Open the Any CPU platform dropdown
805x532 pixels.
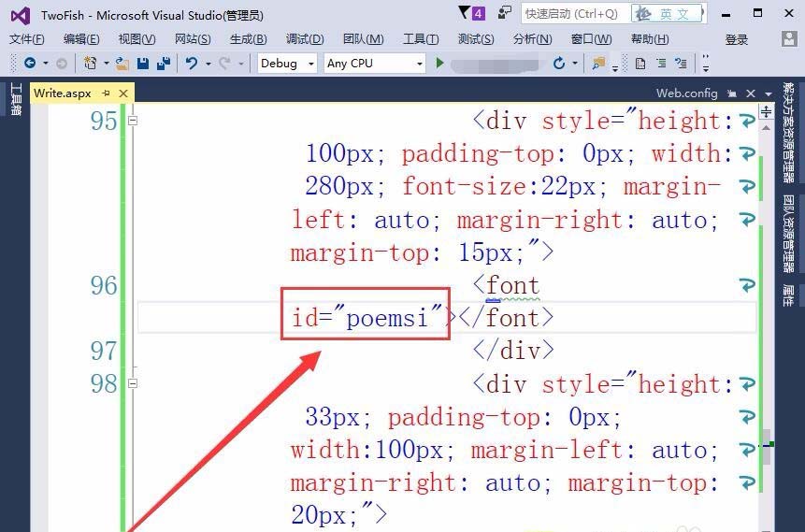tap(374, 64)
